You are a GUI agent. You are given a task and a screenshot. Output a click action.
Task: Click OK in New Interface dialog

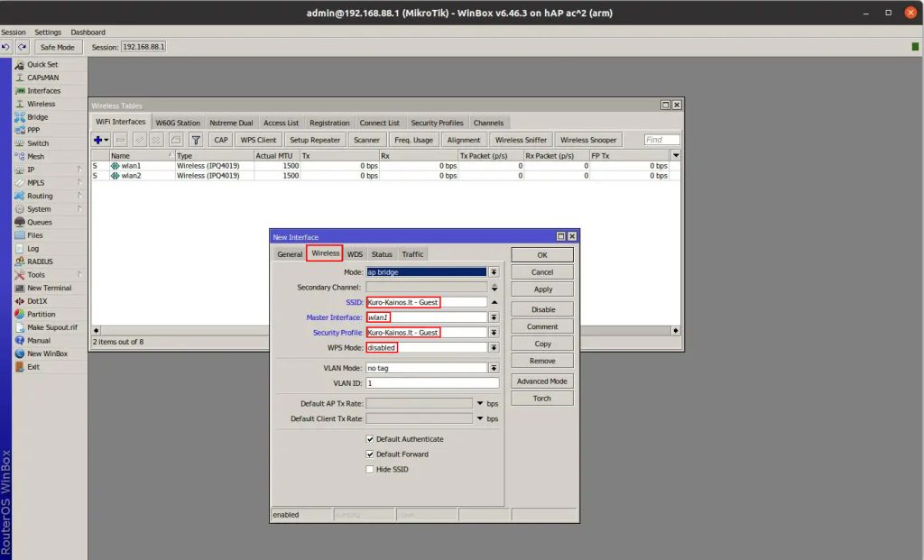click(x=542, y=255)
